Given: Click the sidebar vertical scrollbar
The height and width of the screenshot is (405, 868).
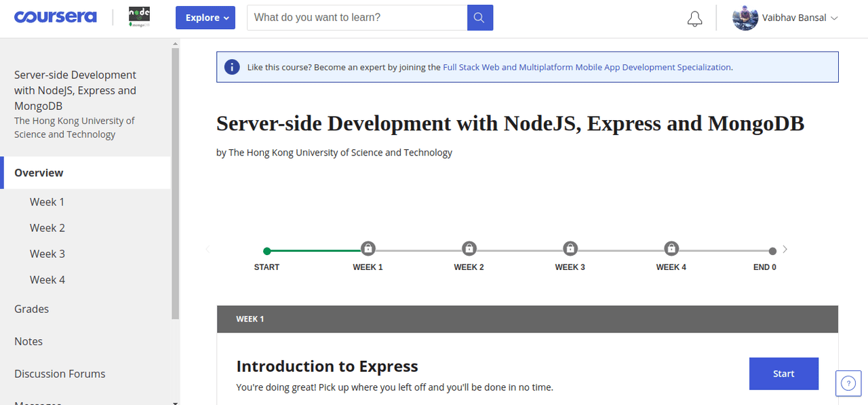Looking at the screenshot, I should click(176, 183).
